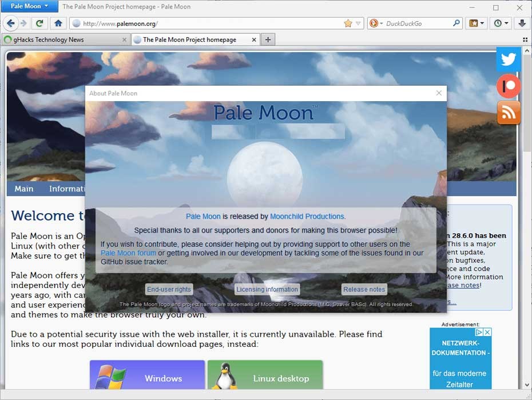Bookmark this page with the star
Screen dimensions: 532x400
(348, 23)
